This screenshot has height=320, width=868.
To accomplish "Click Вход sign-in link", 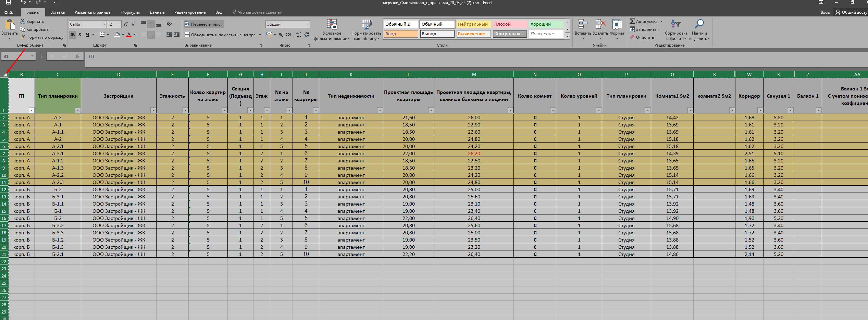I will (x=825, y=12).
